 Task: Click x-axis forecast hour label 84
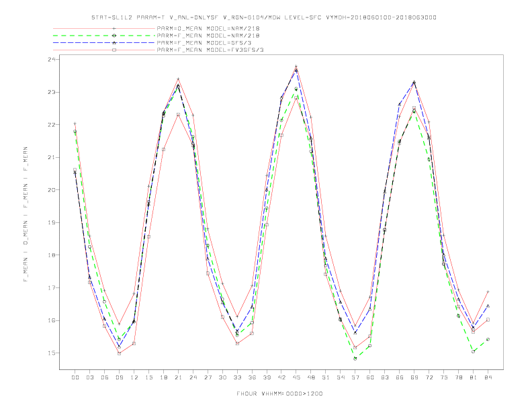point(488,377)
